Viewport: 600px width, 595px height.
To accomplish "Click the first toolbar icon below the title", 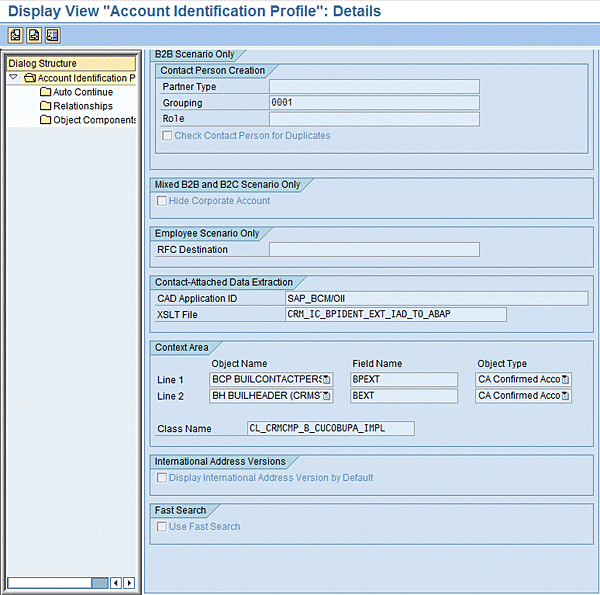I will 16,35.
